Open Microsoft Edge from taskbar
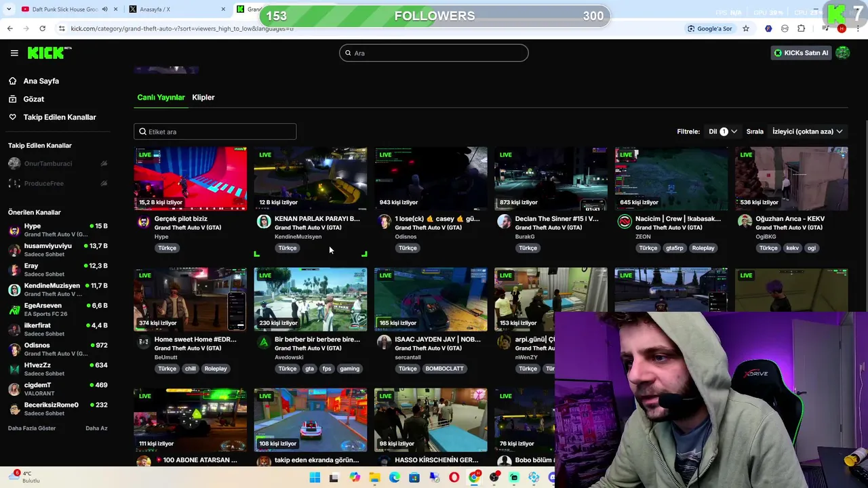Image resolution: width=868 pixels, height=488 pixels. (x=394, y=478)
